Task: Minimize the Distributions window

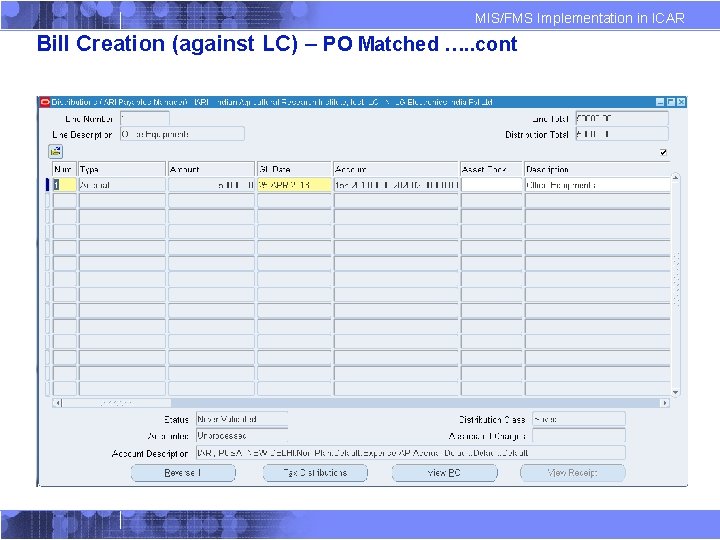Action: point(660,102)
